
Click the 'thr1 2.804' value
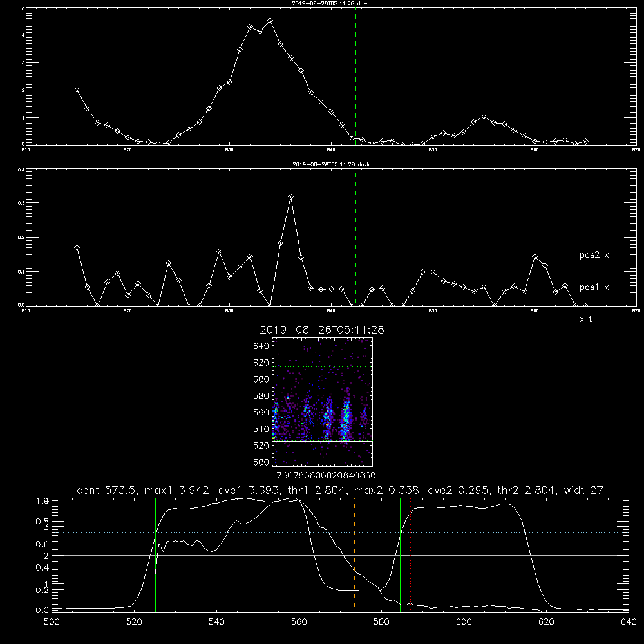pyautogui.click(x=316, y=490)
